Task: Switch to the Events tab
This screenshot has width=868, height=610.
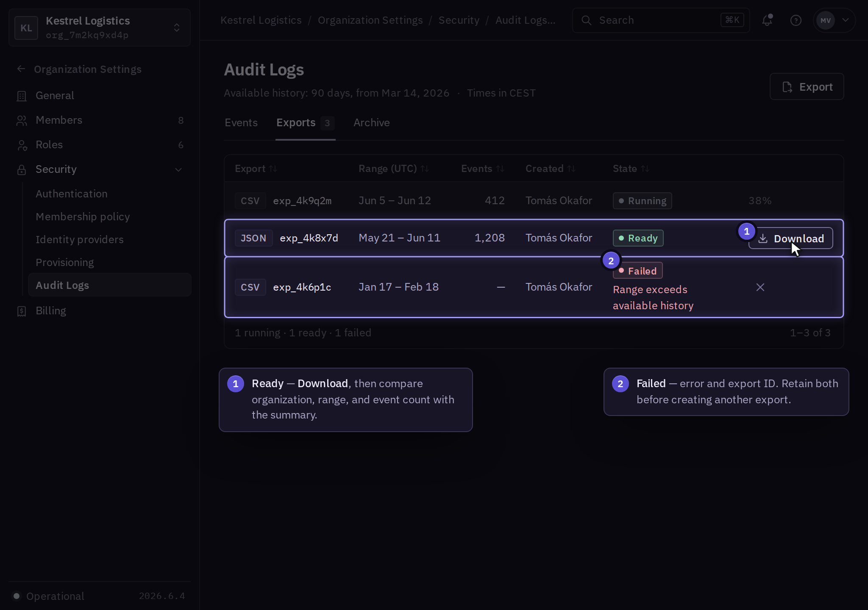Action: (x=241, y=123)
